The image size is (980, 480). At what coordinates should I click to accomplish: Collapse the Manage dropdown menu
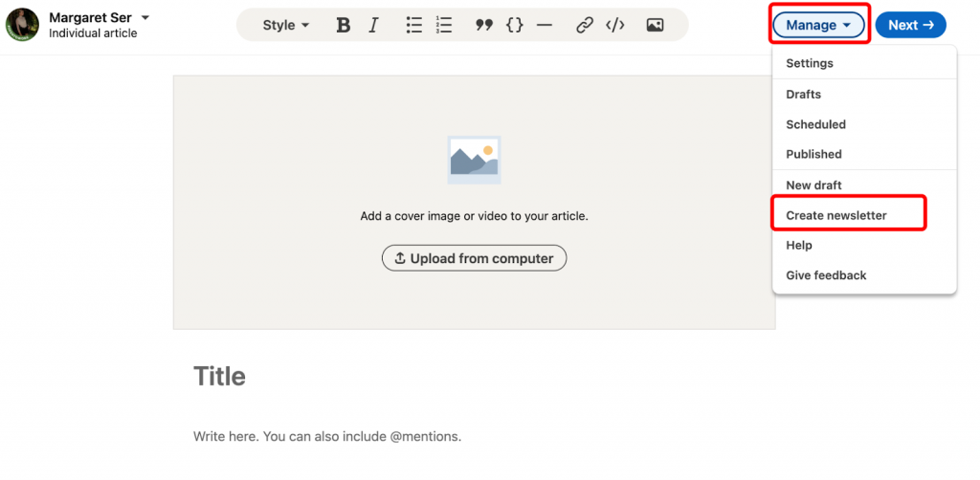tap(818, 26)
